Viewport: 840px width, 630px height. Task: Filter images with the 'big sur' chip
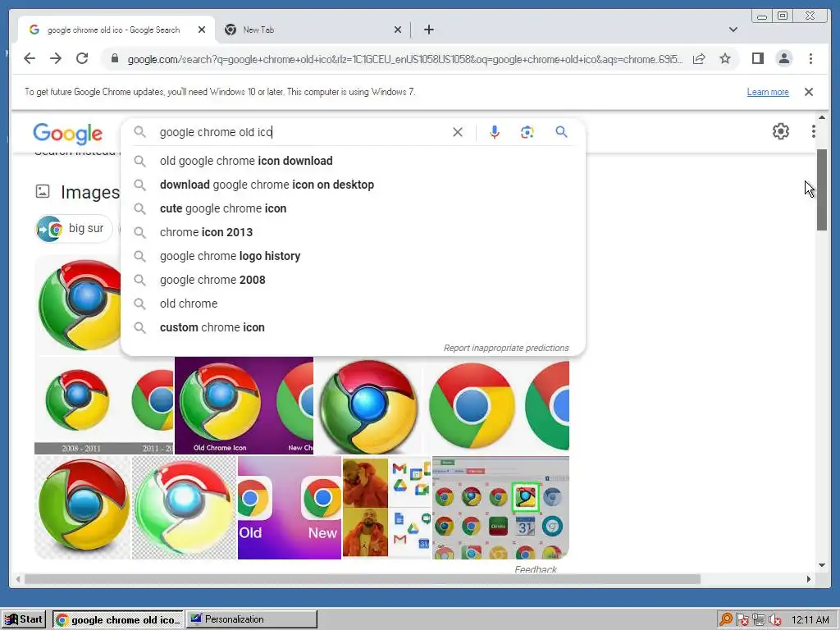(x=74, y=229)
